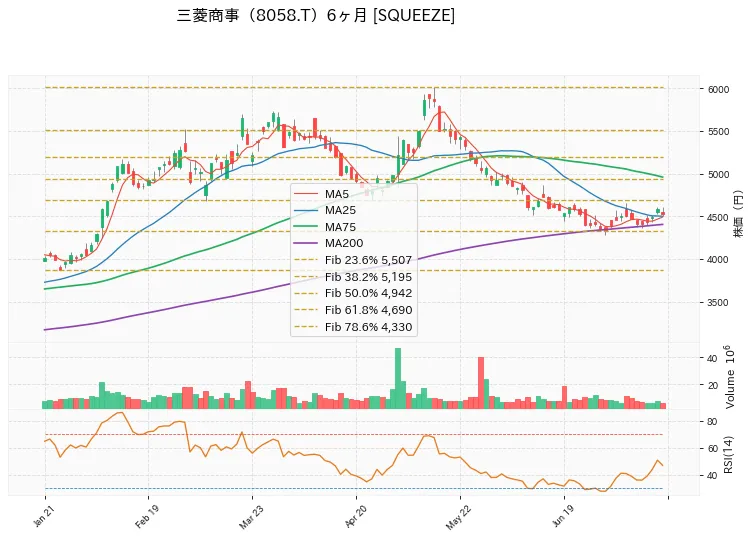Click the Jun 19 date axis label
This screenshot has height=539, width=752.
[563, 517]
